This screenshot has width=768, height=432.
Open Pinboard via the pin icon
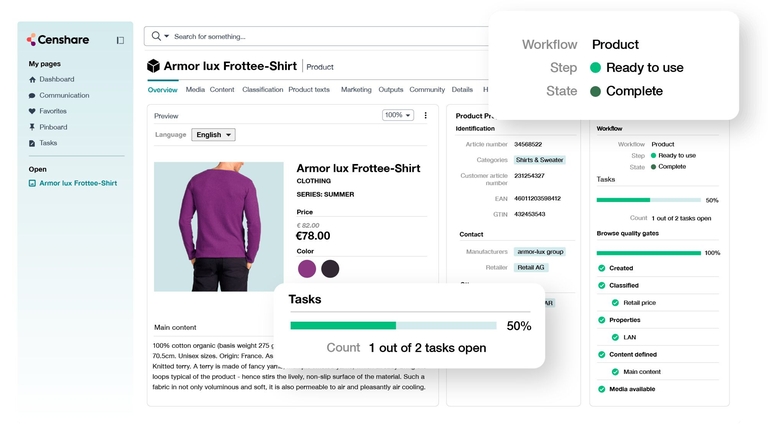pyautogui.click(x=32, y=127)
